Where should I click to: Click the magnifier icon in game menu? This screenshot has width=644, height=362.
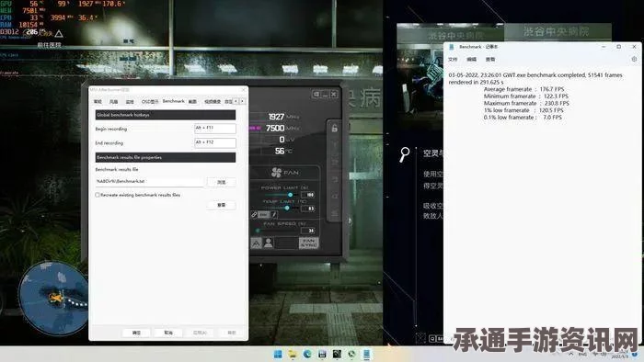(x=405, y=154)
